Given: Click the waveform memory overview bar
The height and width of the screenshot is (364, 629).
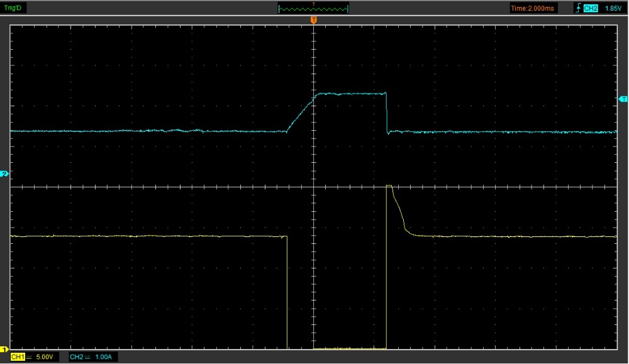Looking at the screenshot, I should [x=313, y=9].
